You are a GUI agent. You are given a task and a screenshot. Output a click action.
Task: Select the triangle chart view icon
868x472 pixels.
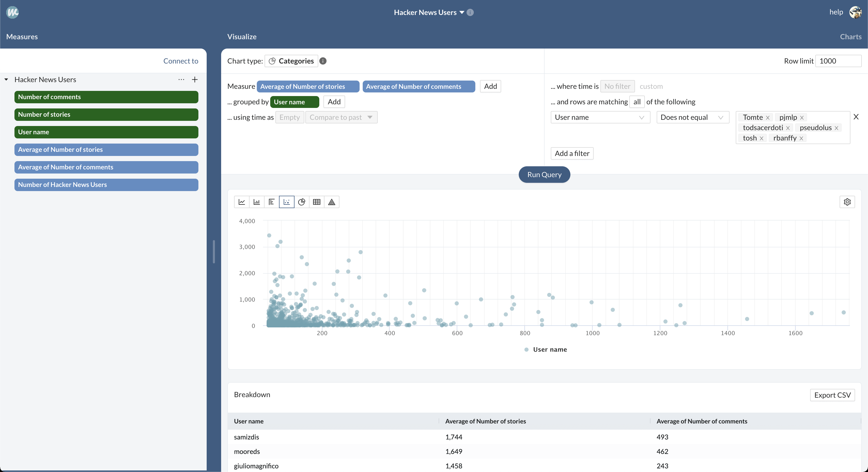[331, 202]
